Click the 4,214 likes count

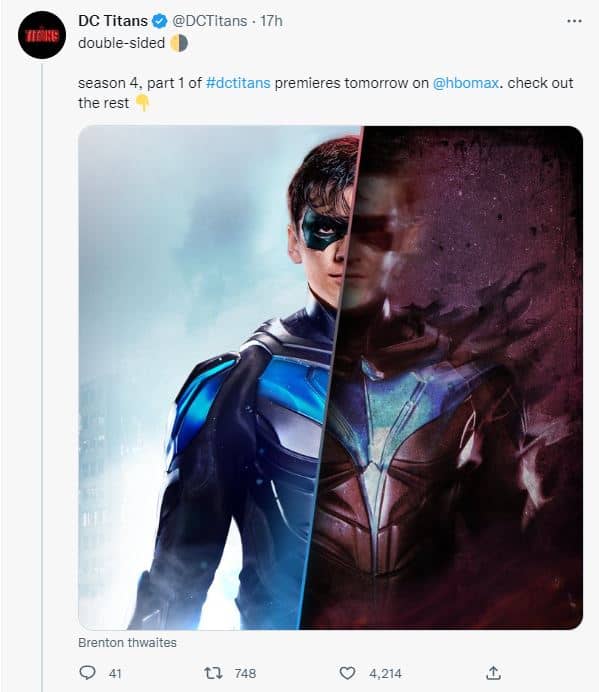[385, 673]
